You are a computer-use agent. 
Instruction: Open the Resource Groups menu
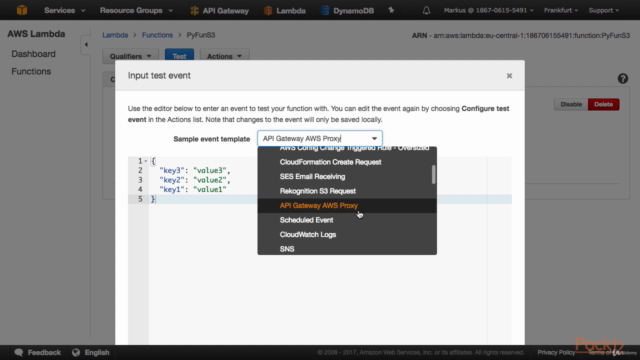[x=136, y=10]
